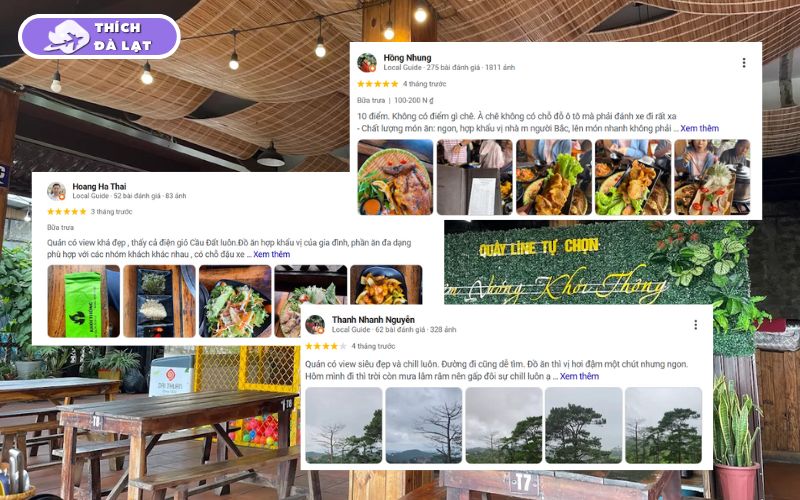Image resolution: width=800 pixels, height=500 pixels.
Task: Open the salad plate photo in Hoang Ha Thai's review
Action: 235,301
